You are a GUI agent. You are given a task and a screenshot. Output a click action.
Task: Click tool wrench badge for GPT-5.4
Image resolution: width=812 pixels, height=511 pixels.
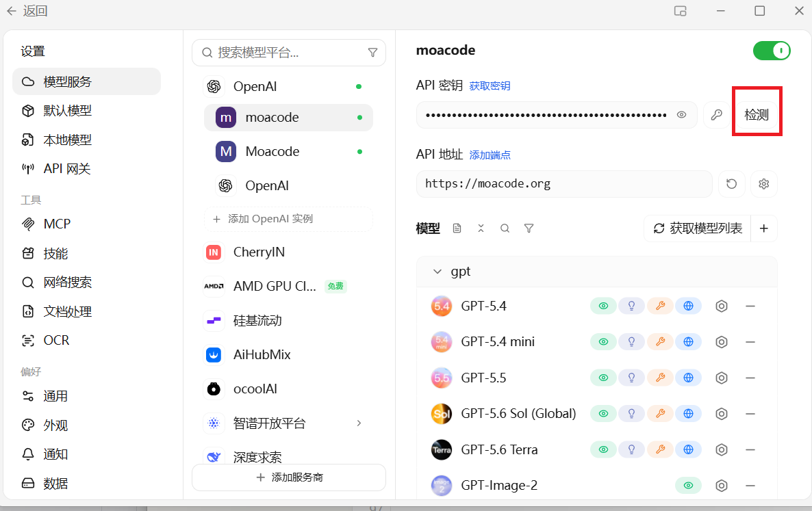click(660, 306)
